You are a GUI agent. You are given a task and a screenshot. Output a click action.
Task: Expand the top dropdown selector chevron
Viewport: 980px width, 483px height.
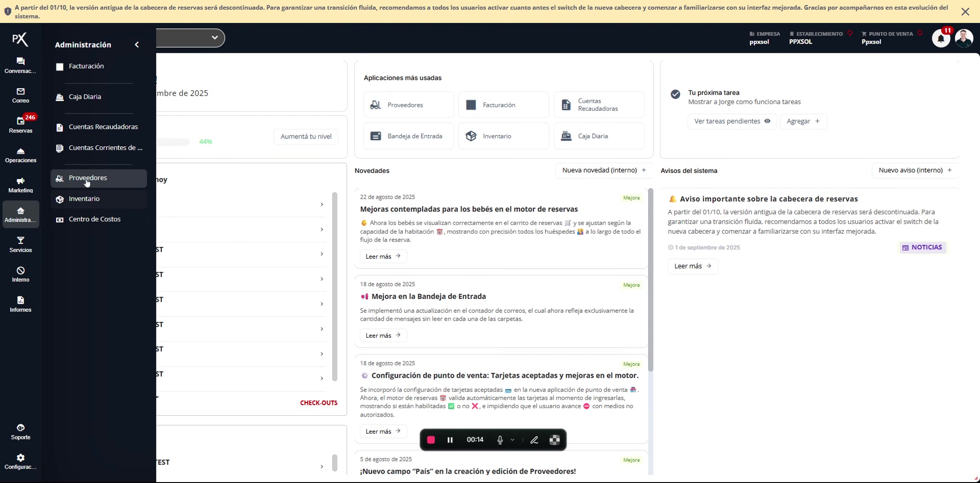pos(214,38)
